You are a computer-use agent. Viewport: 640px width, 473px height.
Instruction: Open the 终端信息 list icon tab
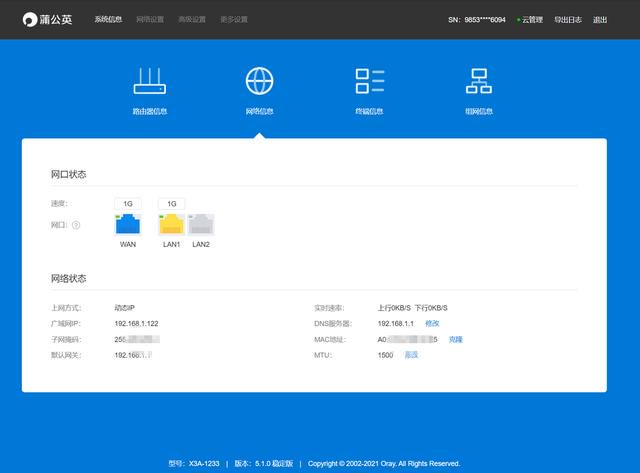coord(369,91)
